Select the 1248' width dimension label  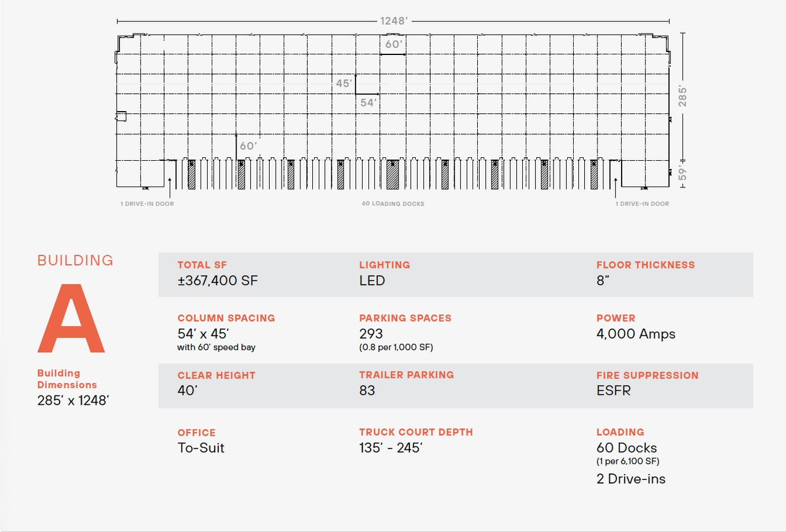393,21
